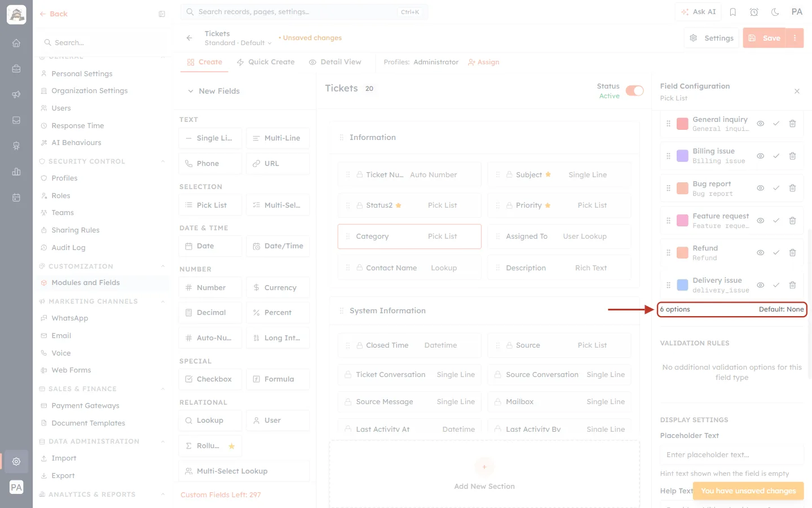The height and width of the screenshot is (508, 812).
Task: Click the Save button
Action: [765, 38]
